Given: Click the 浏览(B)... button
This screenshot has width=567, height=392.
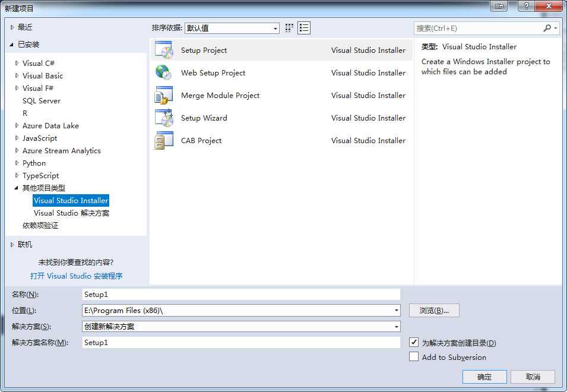Looking at the screenshot, I should (434, 310).
